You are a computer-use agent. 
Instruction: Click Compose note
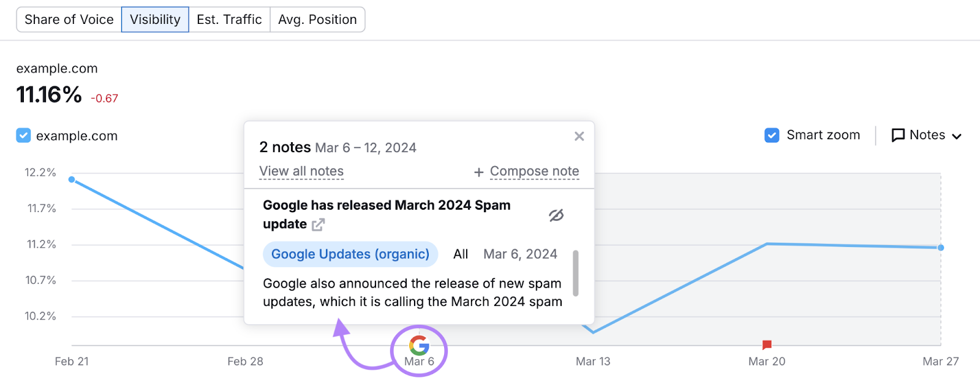(534, 171)
